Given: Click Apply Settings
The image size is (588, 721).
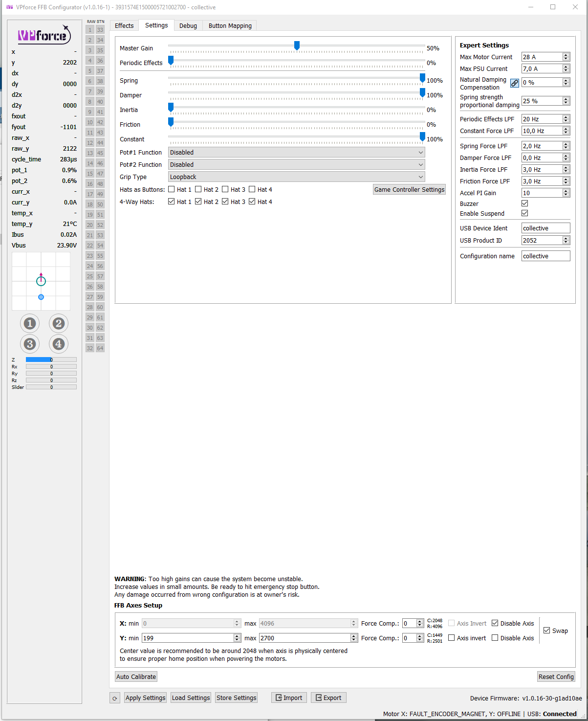Looking at the screenshot, I should pyautogui.click(x=146, y=698).
